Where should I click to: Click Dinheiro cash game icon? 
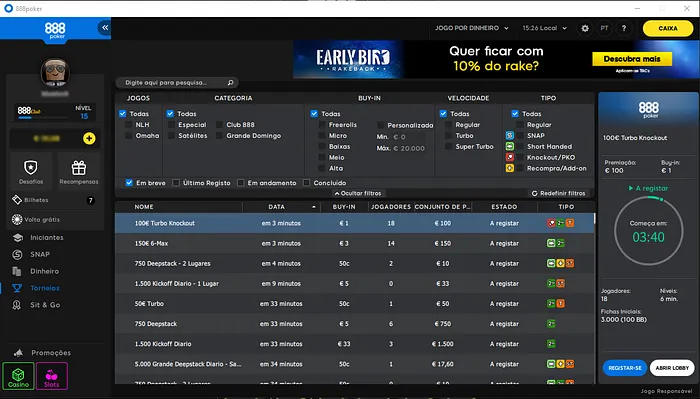tap(17, 271)
